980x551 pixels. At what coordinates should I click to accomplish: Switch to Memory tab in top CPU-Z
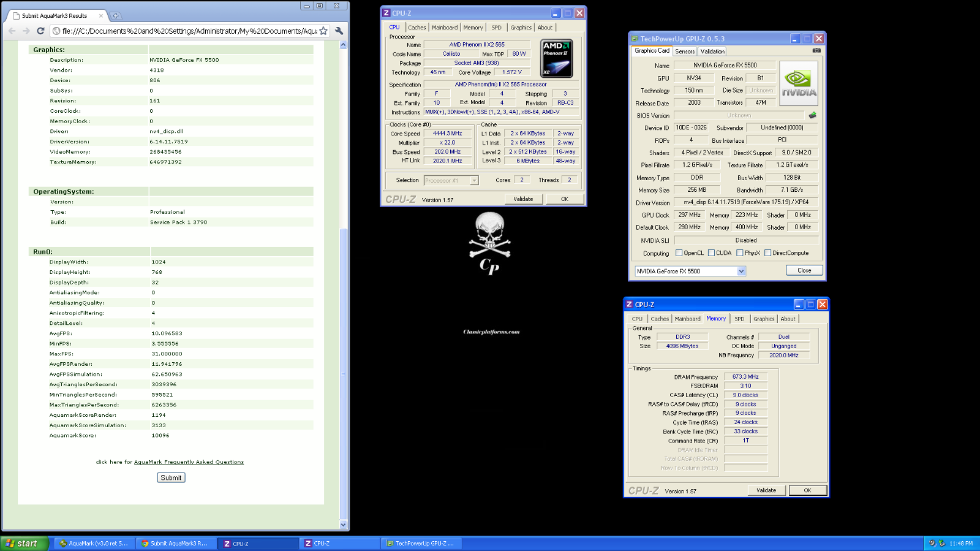(473, 28)
